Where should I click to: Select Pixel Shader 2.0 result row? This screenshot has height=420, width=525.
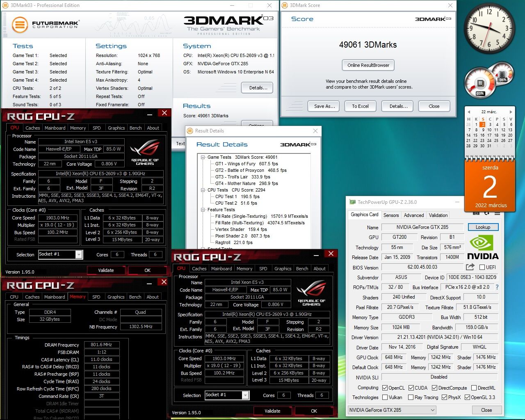click(x=242, y=236)
